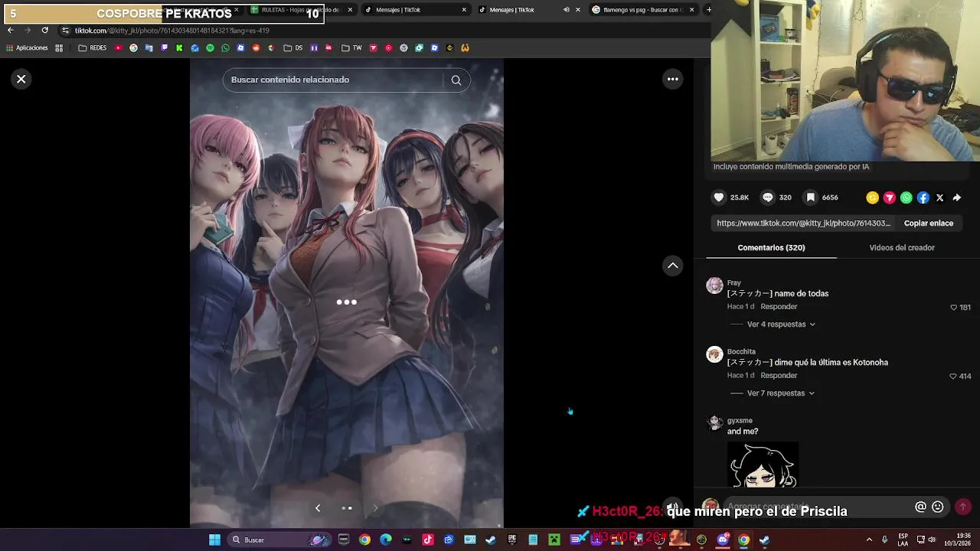Switch to the 'Videos del creador' tab
Viewport: 980px width, 551px height.
[x=902, y=248]
